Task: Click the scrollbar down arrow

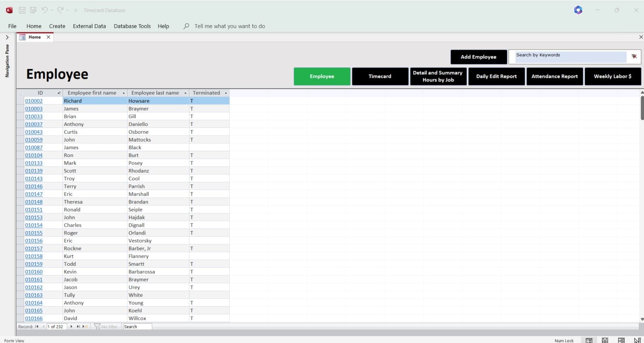Action: pos(642,319)
